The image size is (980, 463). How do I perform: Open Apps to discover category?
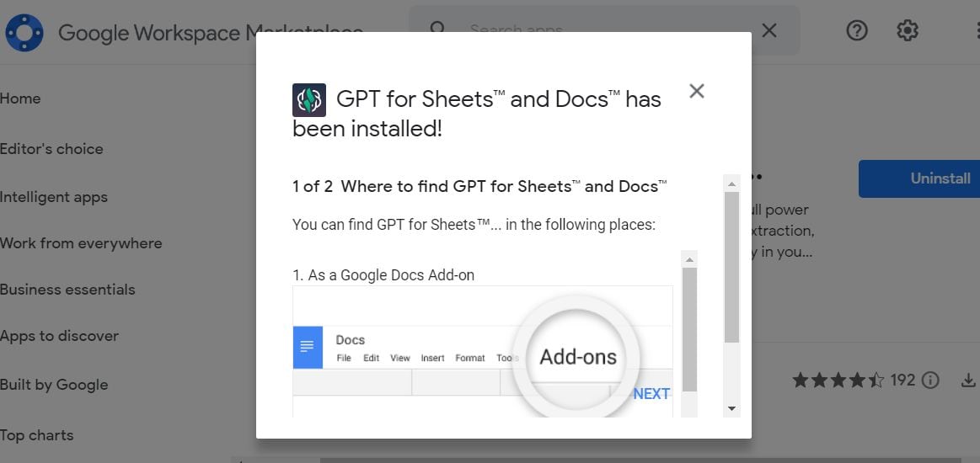(x=59, y=336)
